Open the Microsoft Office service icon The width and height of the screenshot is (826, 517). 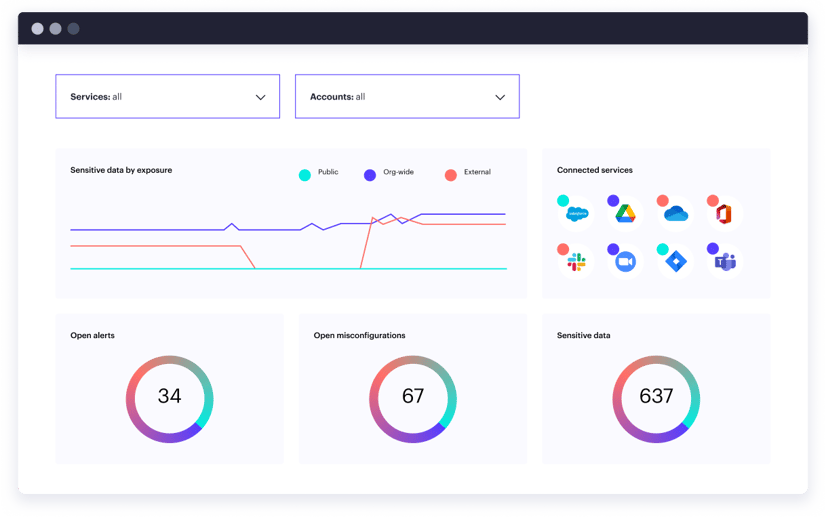pyautogui.click(x=725, y=214)
